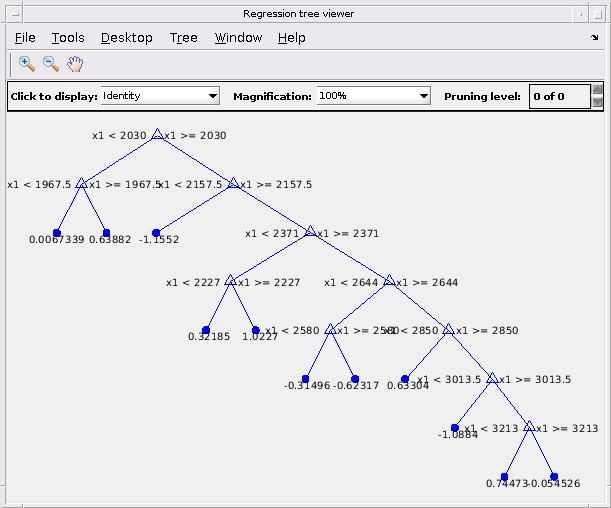Open the window menu button in title bar
Screen dimensions: 611x508
(15, 14)
